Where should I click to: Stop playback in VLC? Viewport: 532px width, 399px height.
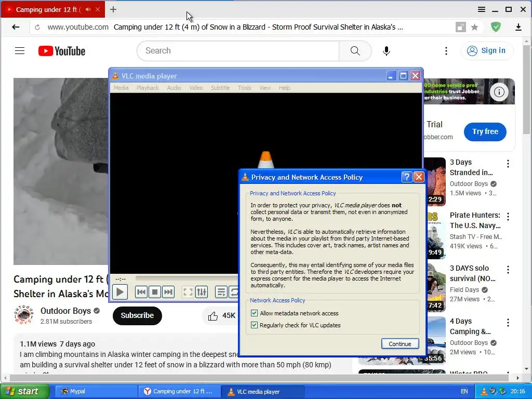pyautogui.click(x=155, y=292)
